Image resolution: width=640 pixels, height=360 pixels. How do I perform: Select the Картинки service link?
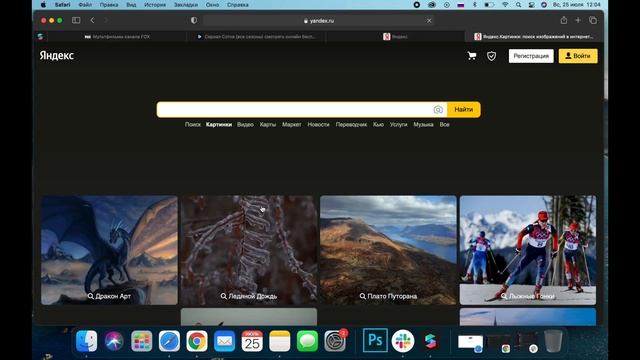pyautogui.click(x=219, y=124)
